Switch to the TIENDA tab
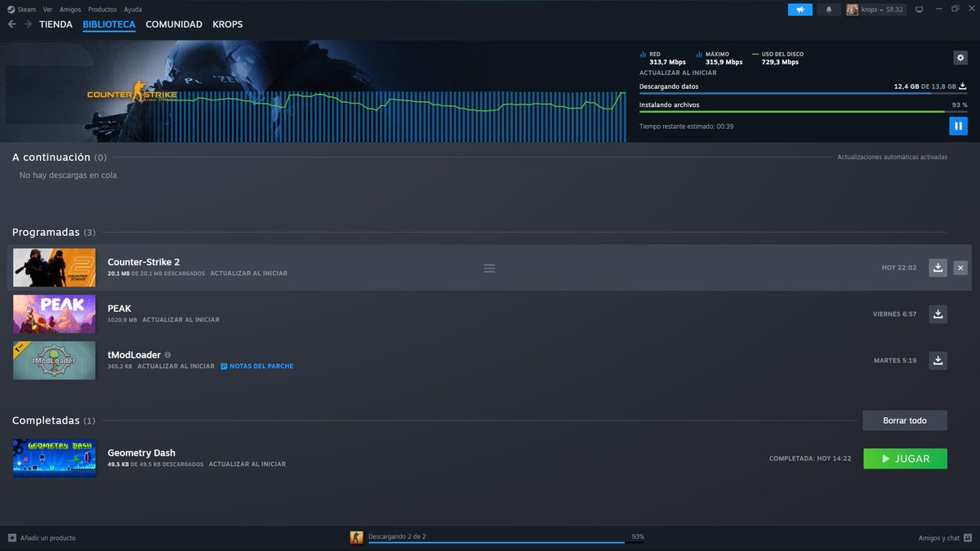 click(x=56, y=24)
